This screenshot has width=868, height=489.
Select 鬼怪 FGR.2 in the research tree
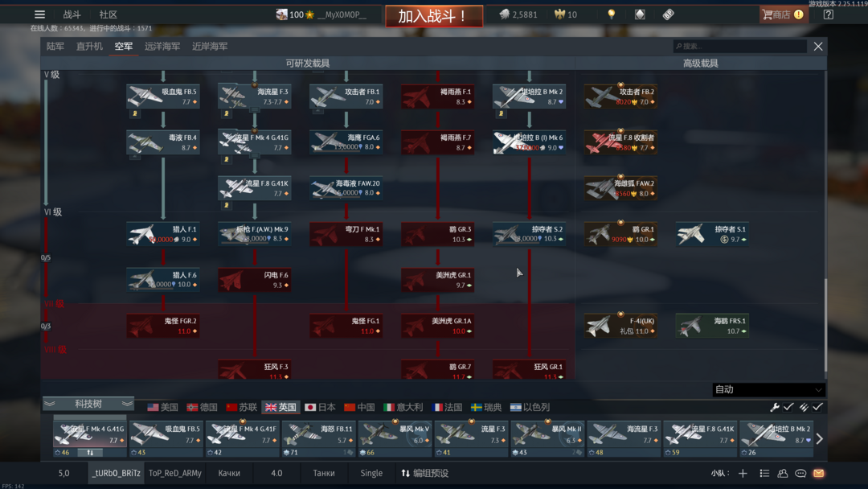162,326
